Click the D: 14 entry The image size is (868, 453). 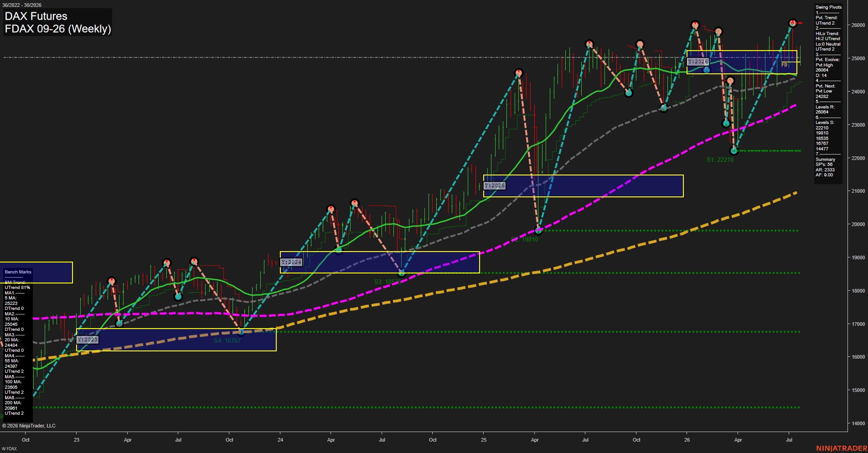pos(821,76)
